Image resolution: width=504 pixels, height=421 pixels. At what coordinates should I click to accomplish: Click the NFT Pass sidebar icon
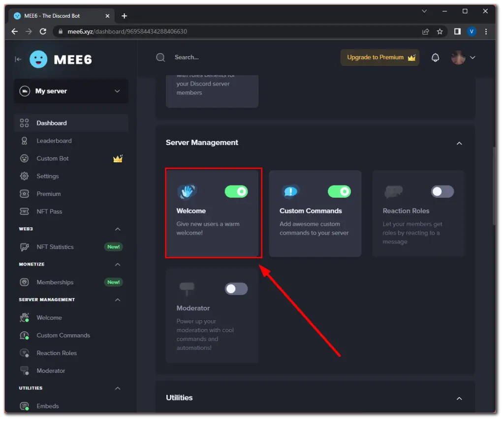(24, 211)
